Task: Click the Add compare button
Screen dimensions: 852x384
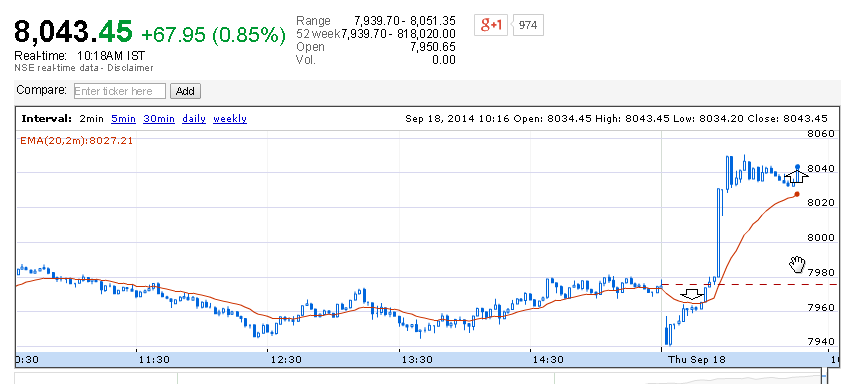Action: (185, 91)
